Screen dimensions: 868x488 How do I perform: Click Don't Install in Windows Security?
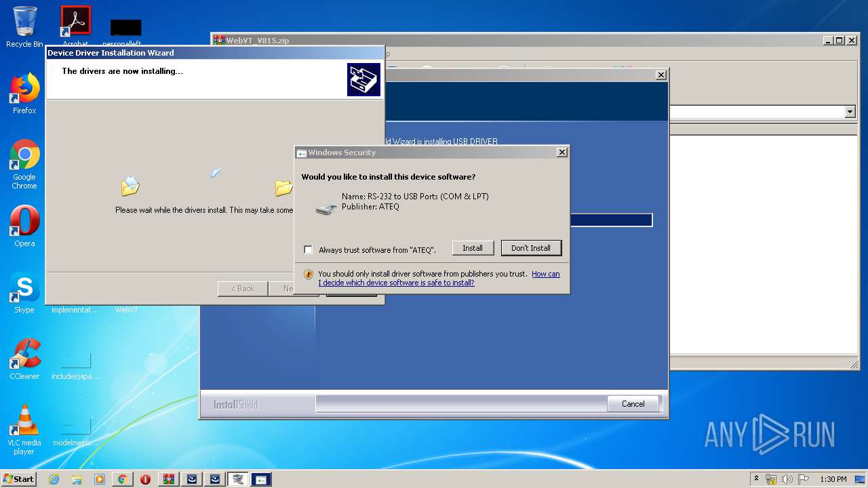click(x=531, y=248)
